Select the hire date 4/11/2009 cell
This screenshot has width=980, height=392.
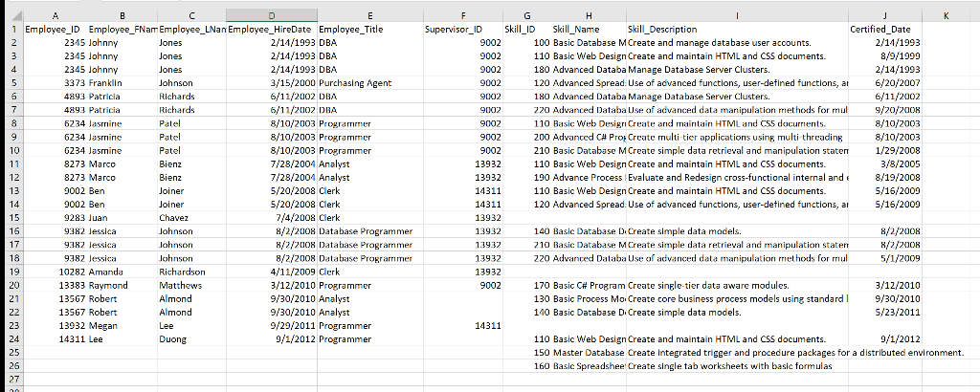pos(271,272)
